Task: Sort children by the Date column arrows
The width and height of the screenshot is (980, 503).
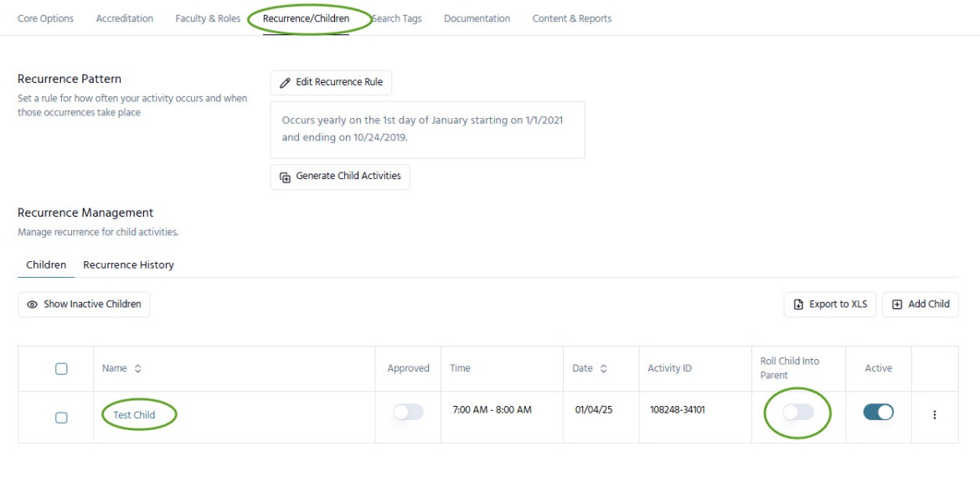Action: coord(603,369)
